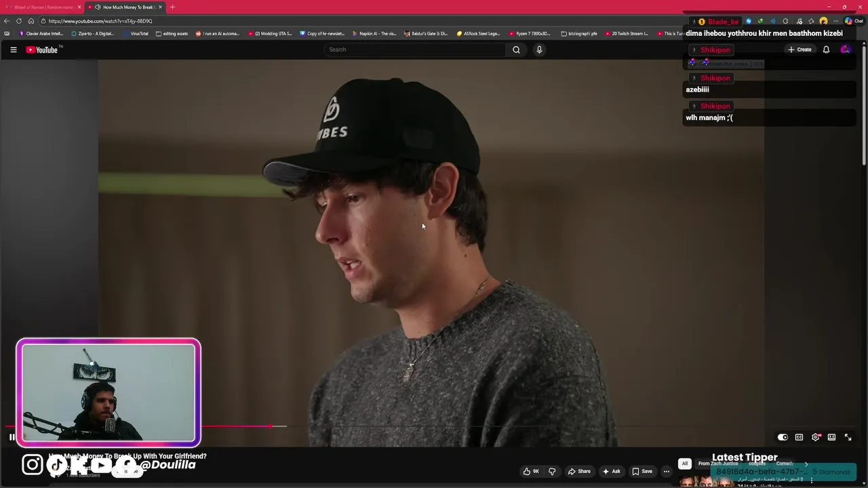
Task: Open the YouTube account avatar menu
Action: click(x=845, y=49)
